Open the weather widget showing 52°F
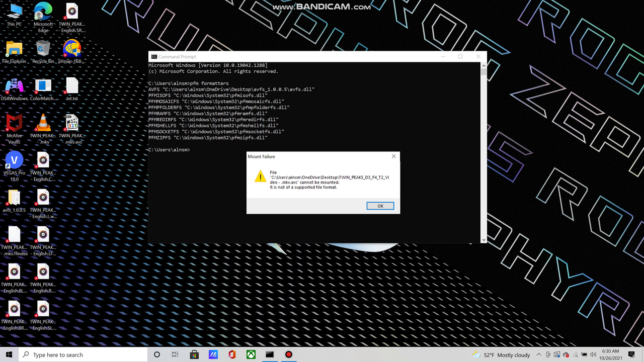 501,355
